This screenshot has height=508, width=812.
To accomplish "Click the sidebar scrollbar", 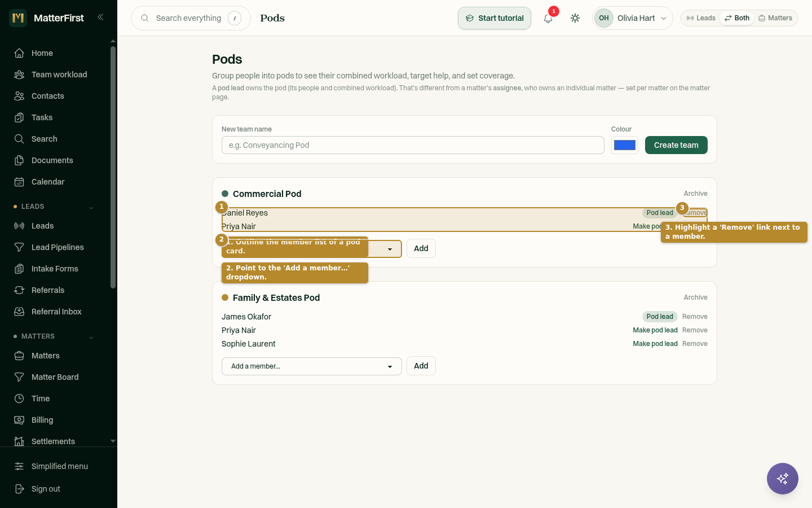I will [113, 167].
